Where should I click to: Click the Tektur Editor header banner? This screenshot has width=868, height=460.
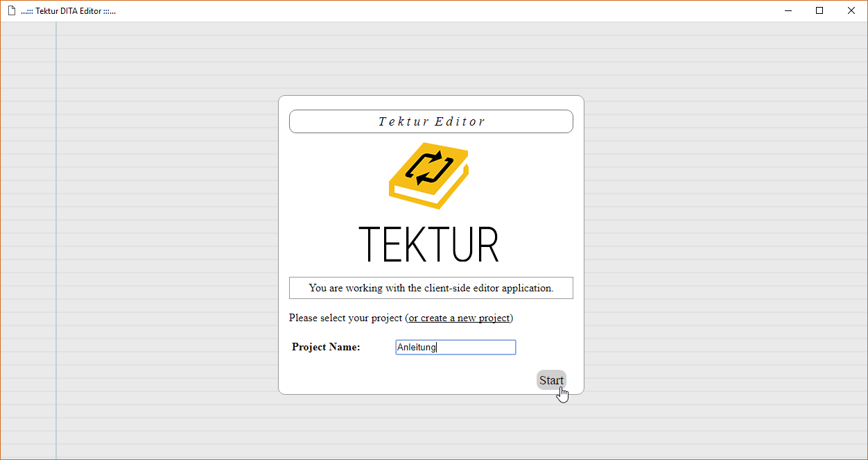(431, 121)
